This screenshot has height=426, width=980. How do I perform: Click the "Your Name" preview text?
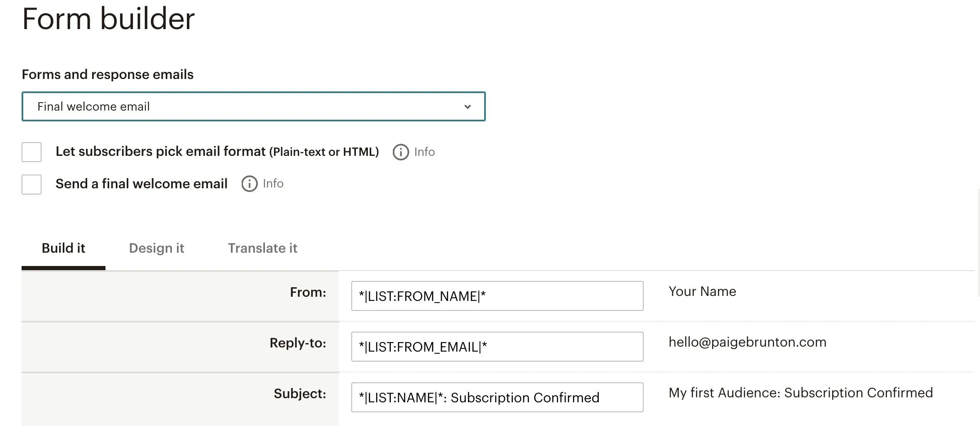702,291
